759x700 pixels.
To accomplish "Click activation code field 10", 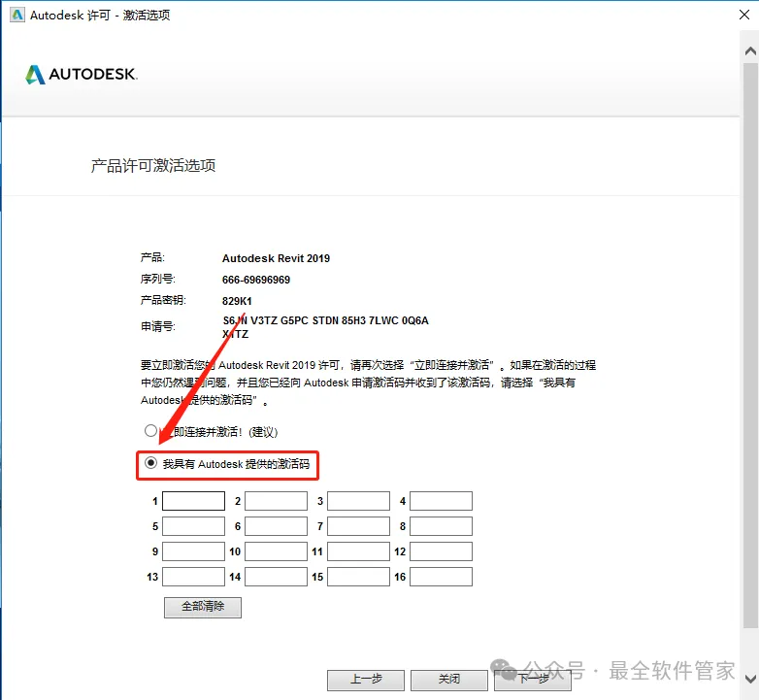I will pos(276,551).
